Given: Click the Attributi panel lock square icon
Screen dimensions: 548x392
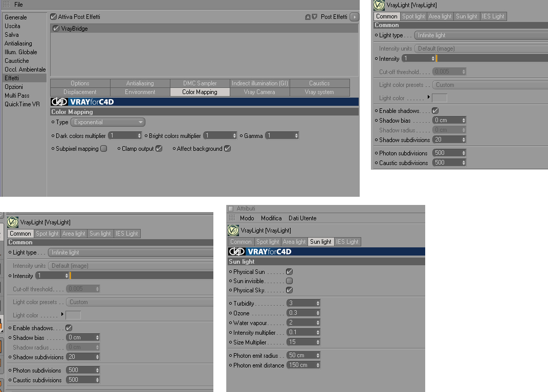Looking at the screenshot, I should click(x=231, y=209).
